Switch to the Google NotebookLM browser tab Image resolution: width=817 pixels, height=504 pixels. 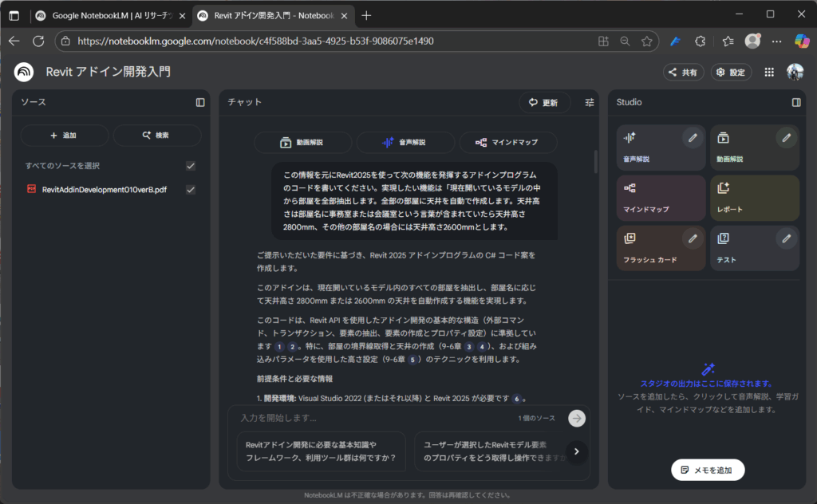tap(109, 15)
